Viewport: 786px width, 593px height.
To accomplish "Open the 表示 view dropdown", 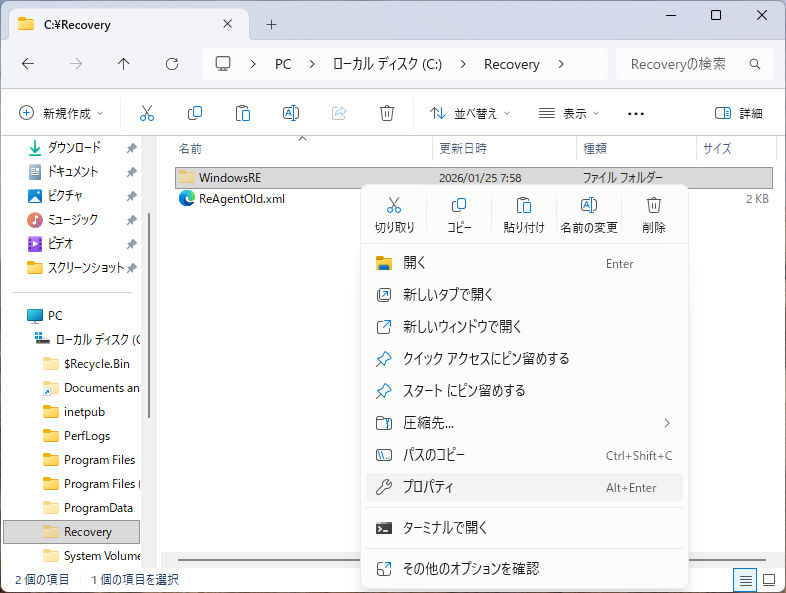I will click(x=569, y=113).
